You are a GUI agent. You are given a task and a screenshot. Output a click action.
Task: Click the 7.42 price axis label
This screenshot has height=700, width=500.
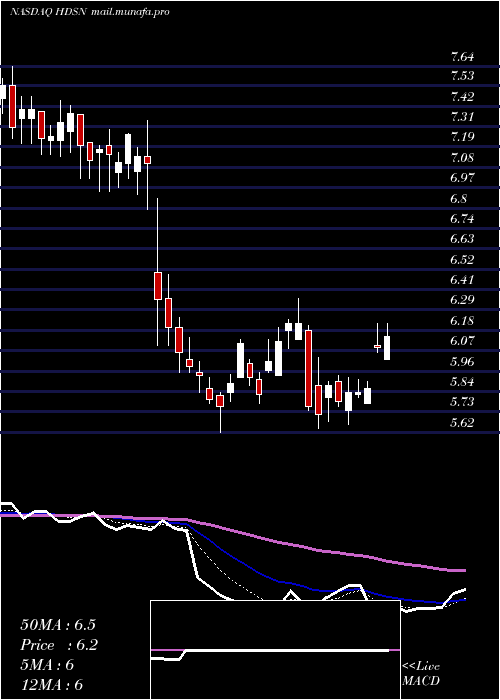(462, 97)
